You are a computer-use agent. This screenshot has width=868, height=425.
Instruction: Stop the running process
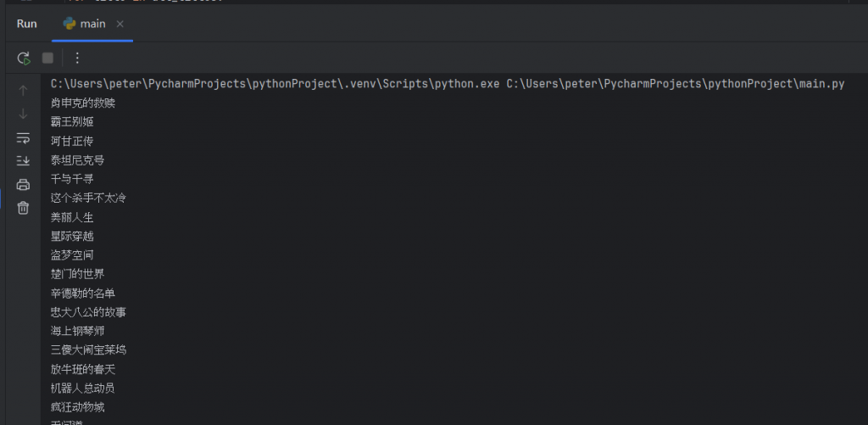pos(47,58)
